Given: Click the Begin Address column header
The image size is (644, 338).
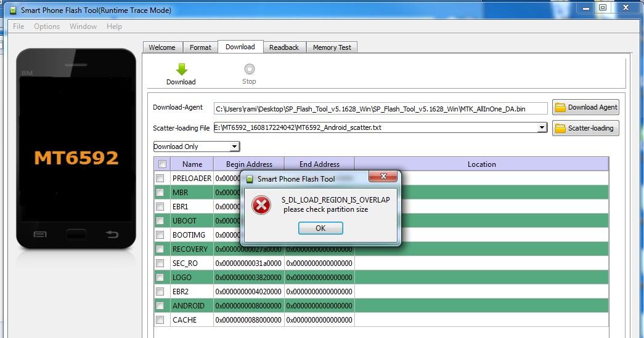Looking at the screenshot, I should pos(249,164).
